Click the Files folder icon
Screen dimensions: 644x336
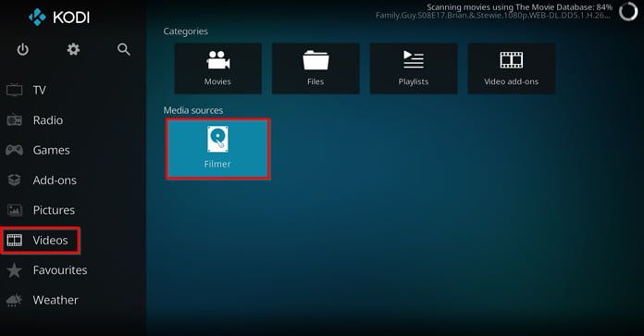point(316,60)
